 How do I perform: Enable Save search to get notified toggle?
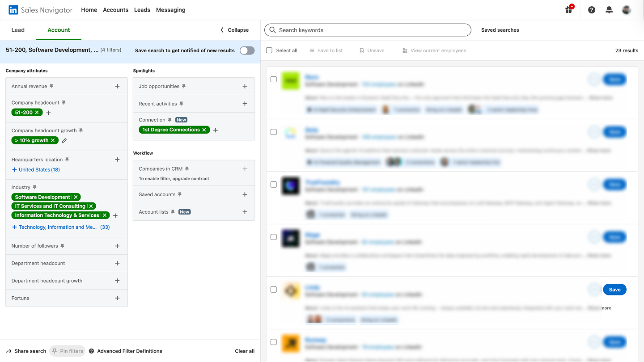coord(246,51)
